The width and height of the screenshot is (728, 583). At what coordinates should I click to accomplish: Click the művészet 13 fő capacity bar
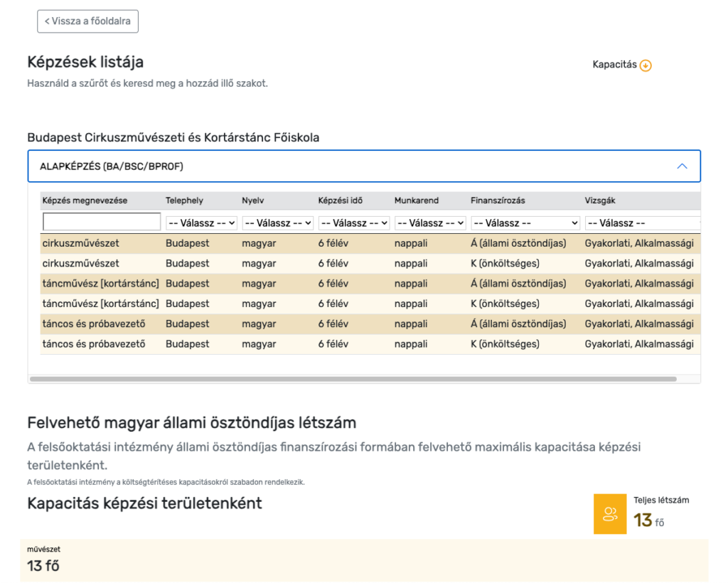(364, 560)
